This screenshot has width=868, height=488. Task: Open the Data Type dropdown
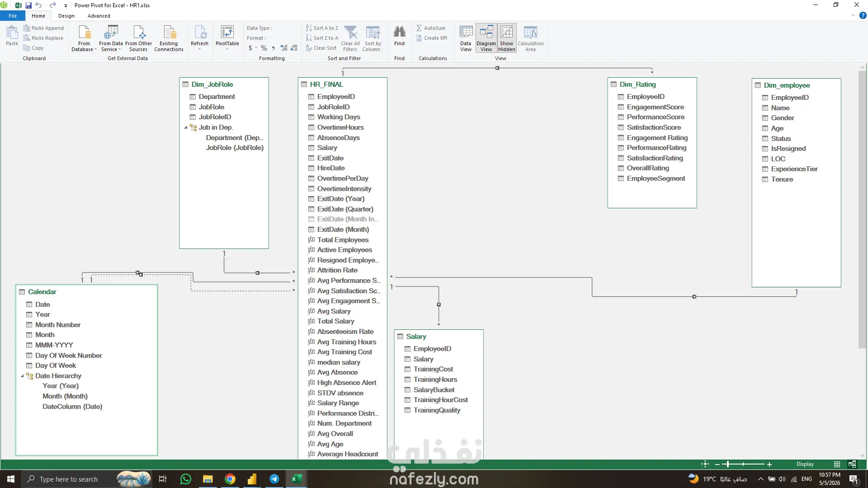pos(261,28)
